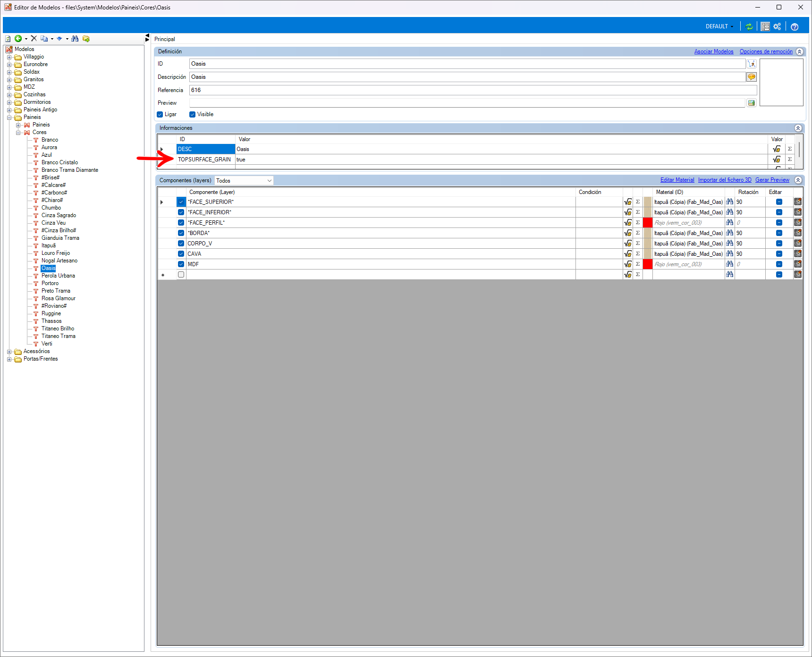The image size is (812, 657).
Task: Click edit texture icon for CAVA row
Action: pos(798,254)
